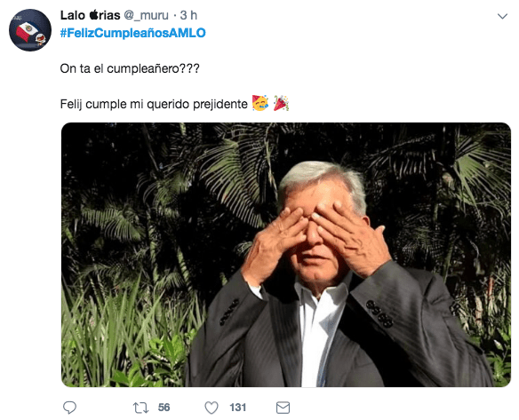Click the Apple logo in the display name

[94, 14]
